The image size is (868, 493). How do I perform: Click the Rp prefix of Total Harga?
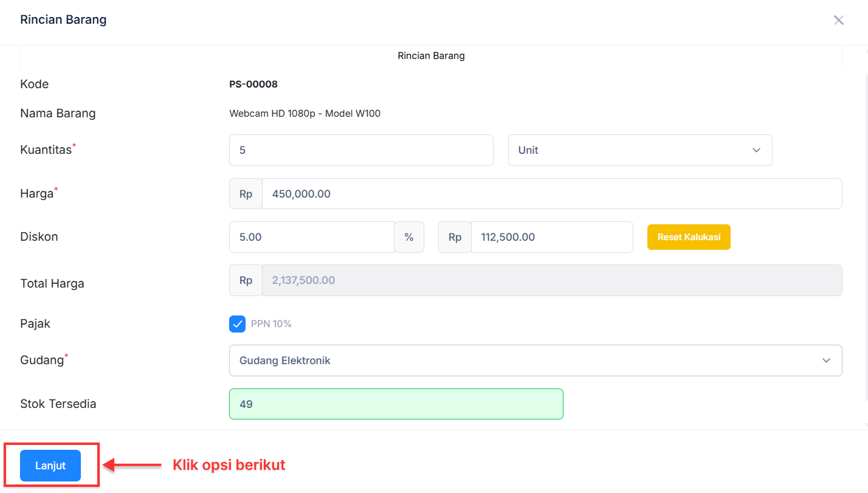(x=246, y=280)
